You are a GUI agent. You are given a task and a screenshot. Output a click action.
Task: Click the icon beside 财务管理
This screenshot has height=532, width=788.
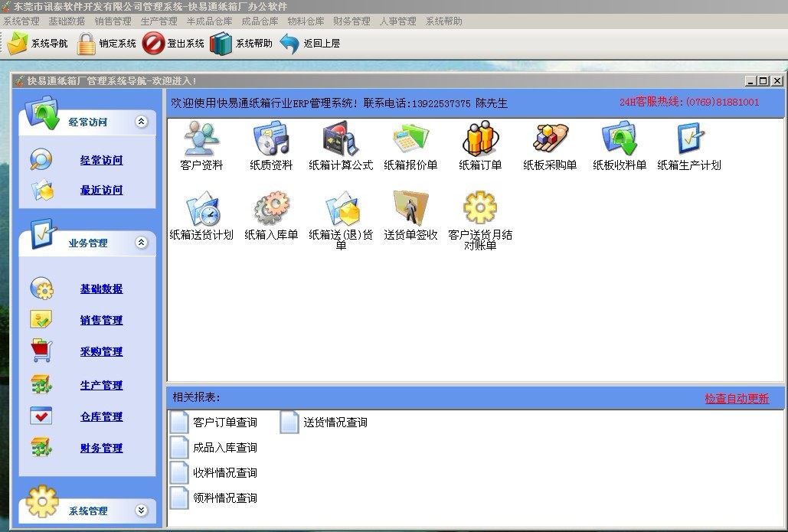pyautogui.click(x=41, y=448)
